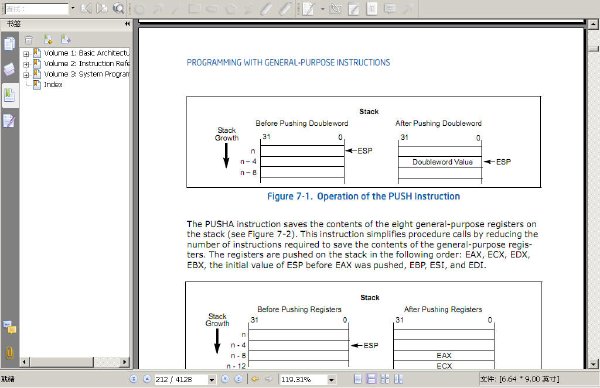Open the pages thumbnail panel in sidebar
The width and height of the screenshot is (600, 388).
9,44
